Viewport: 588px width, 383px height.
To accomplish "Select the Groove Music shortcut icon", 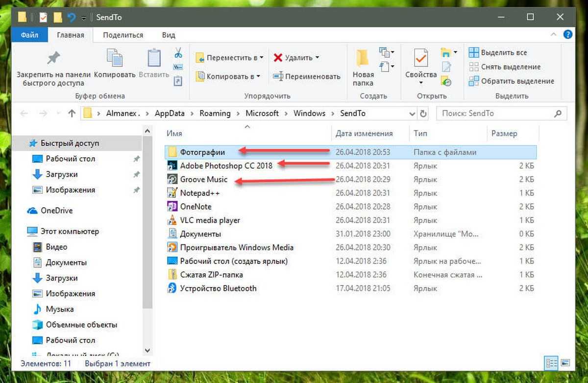I will [172, 179].
